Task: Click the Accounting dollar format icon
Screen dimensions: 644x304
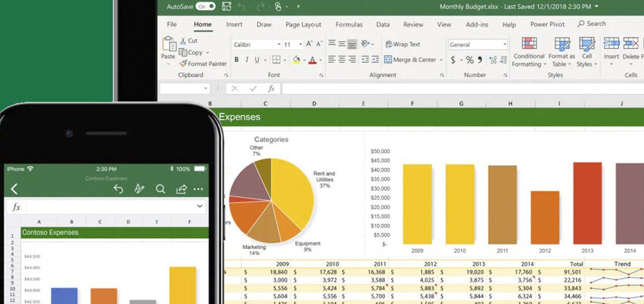Action: pyautogui.click(x=453, y=60)
